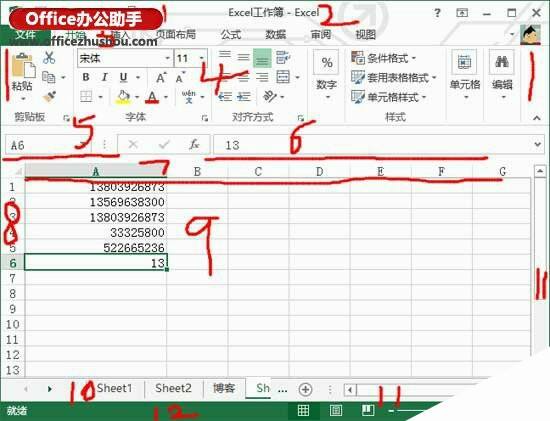Expand the 条件格式 conditional formatting menu

(383, 58)
